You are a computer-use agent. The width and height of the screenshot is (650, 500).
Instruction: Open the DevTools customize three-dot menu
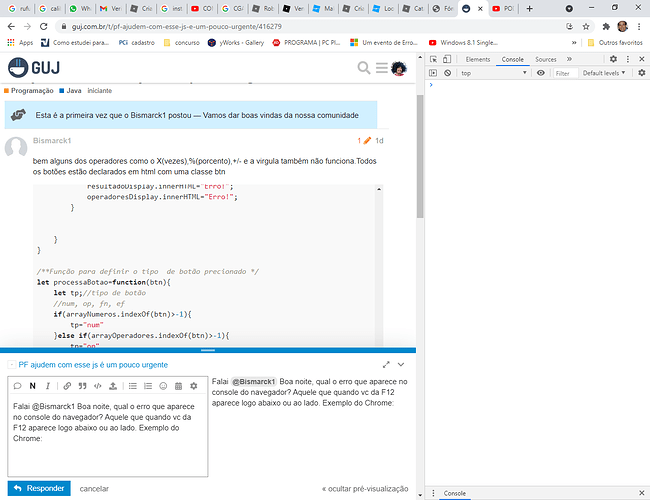click(x=628, y=59)
